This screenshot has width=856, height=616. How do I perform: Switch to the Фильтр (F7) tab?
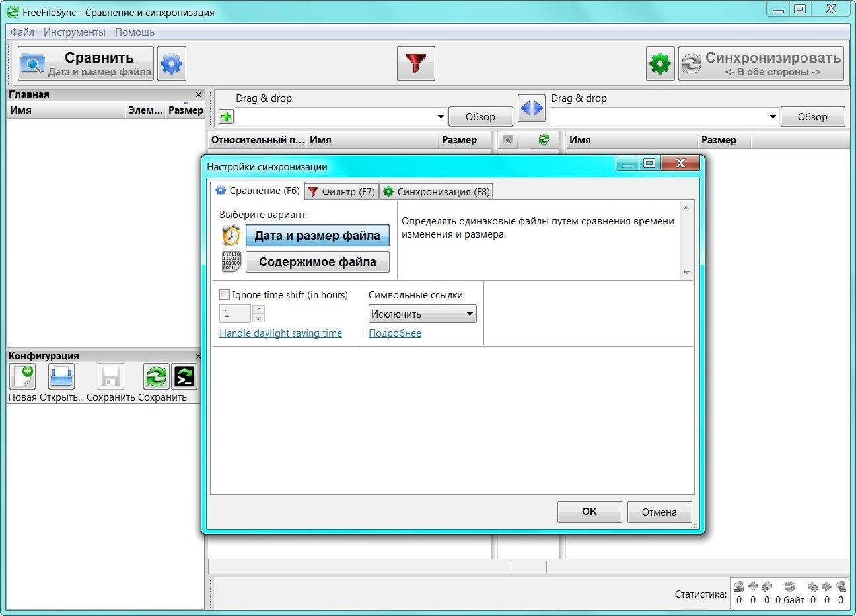click(342, 192)
